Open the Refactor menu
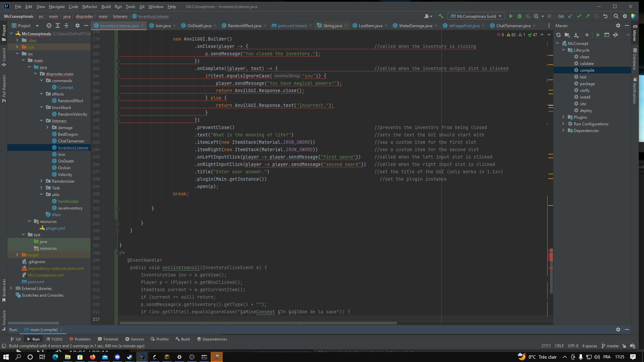Viewport: 644px width, 362px height. point(90,6)
